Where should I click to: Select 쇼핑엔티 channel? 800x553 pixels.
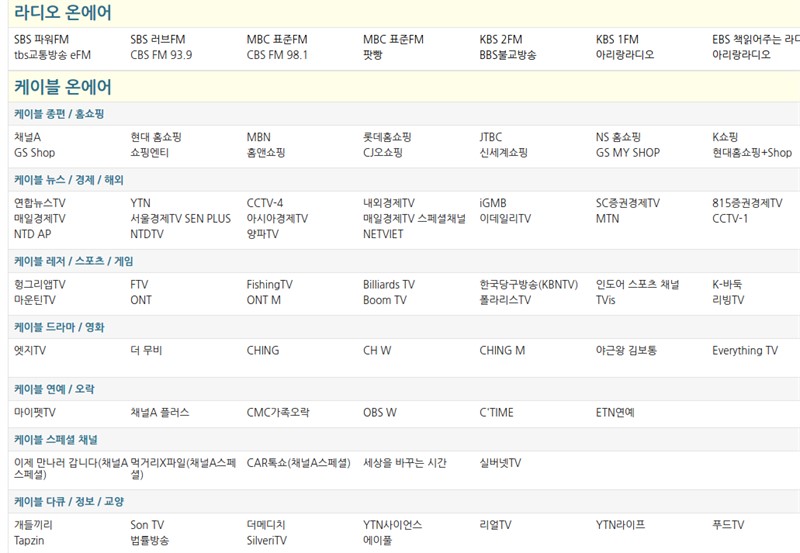click(149, 153)
